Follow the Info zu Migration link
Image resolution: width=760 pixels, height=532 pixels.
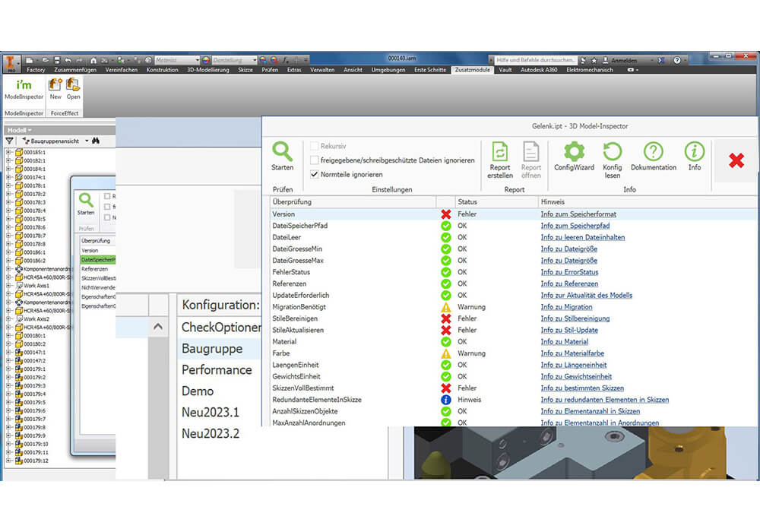coord(566,307)
